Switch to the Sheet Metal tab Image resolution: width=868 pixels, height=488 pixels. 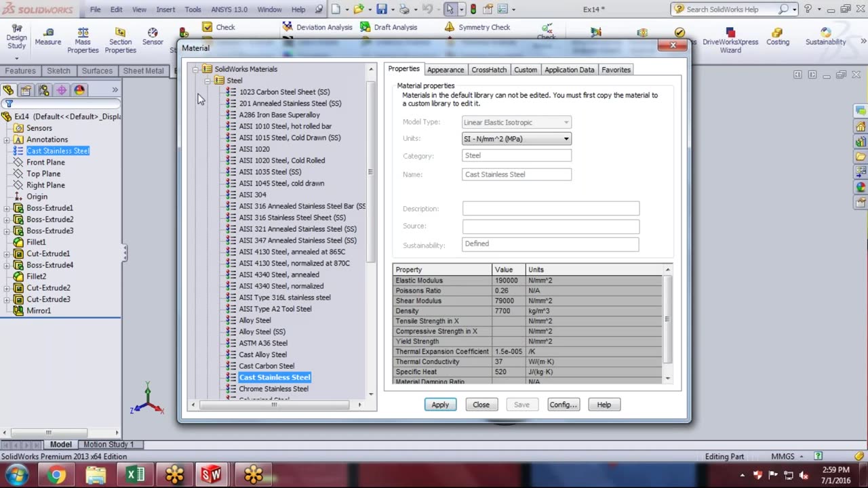[x=143, y=70]
